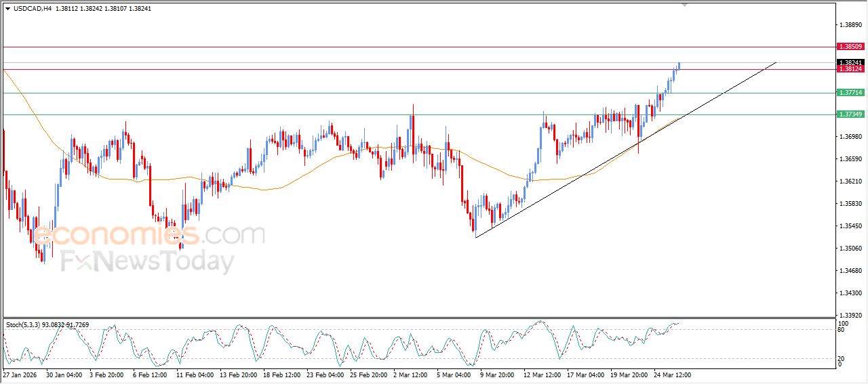868x384 pixels.
Task: Click the 24 Mar 12:00 time label
Action: [673, 374]
